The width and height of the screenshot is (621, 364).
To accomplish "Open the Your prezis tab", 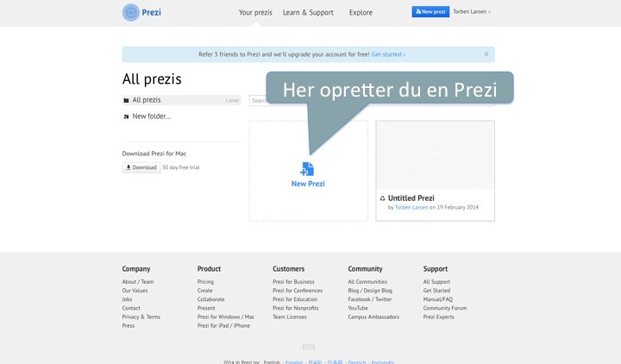I will pyautogui.click(x=255, y=12).
